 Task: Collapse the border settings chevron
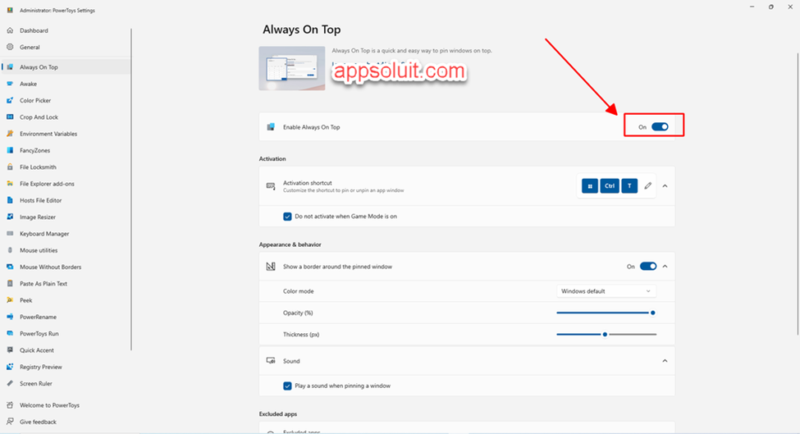point(665,266)
